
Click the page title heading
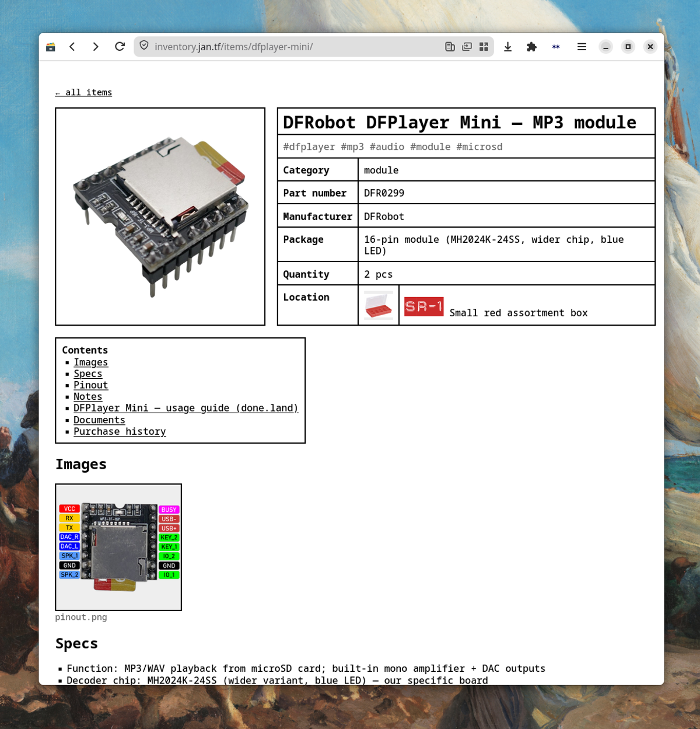coord(460,122)
